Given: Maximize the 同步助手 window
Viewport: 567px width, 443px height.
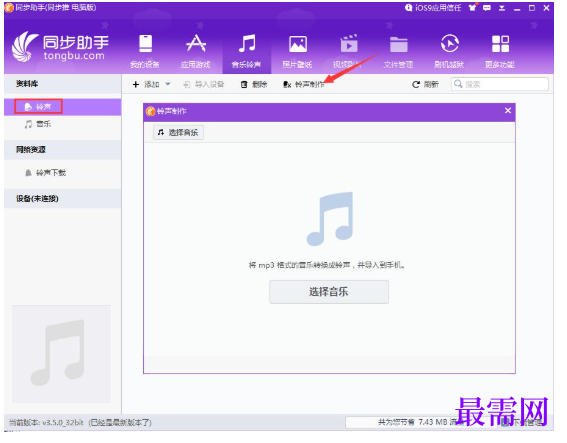Looking at the screenshot, I should pyautogui.click(x=532, y=8).
